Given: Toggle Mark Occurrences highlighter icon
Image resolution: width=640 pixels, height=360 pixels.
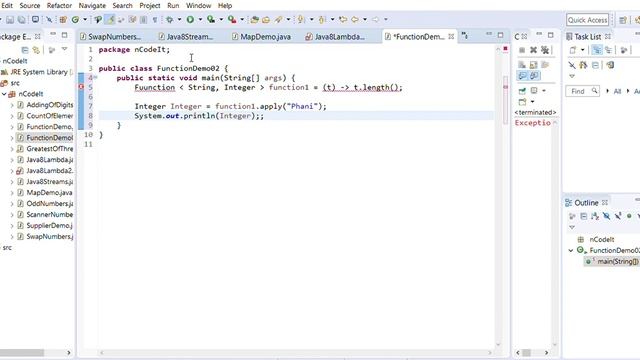Looking at the screenshot, I should point(110,19).
